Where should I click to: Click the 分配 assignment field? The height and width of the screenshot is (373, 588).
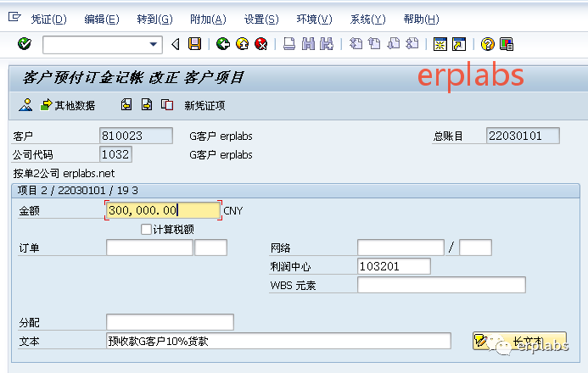170,322
